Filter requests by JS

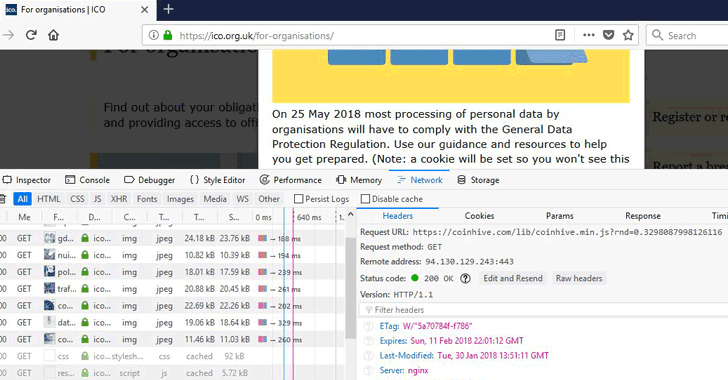[x=98, y=199]
